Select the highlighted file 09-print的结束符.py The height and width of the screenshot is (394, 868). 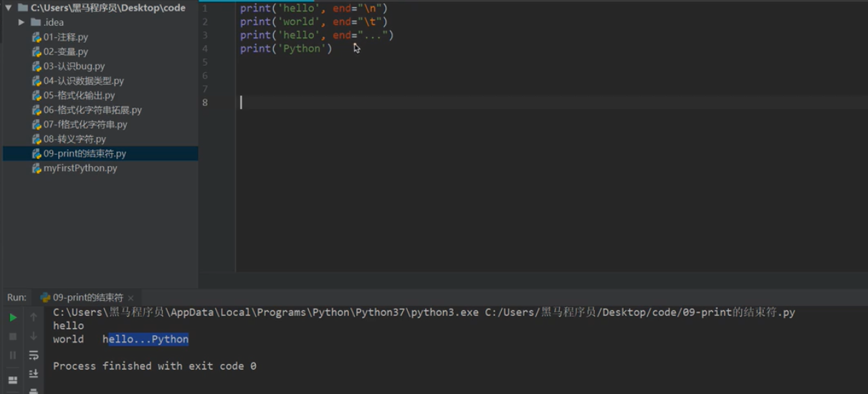85,153
